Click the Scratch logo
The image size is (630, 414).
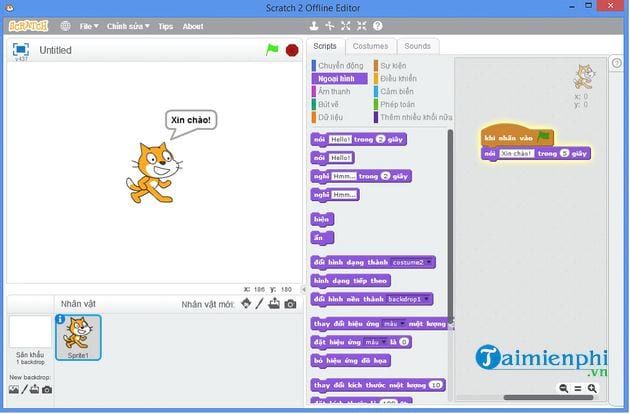(28, 26)
